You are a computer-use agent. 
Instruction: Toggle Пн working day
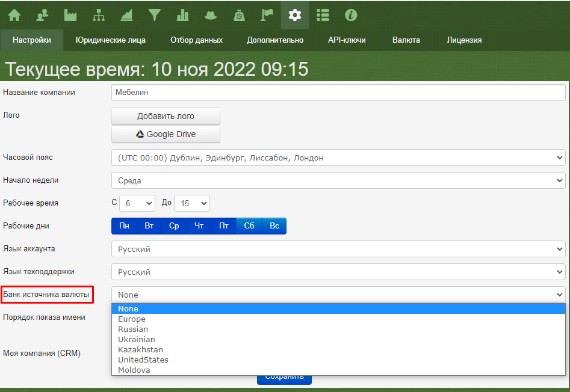[x=125, y=226]
